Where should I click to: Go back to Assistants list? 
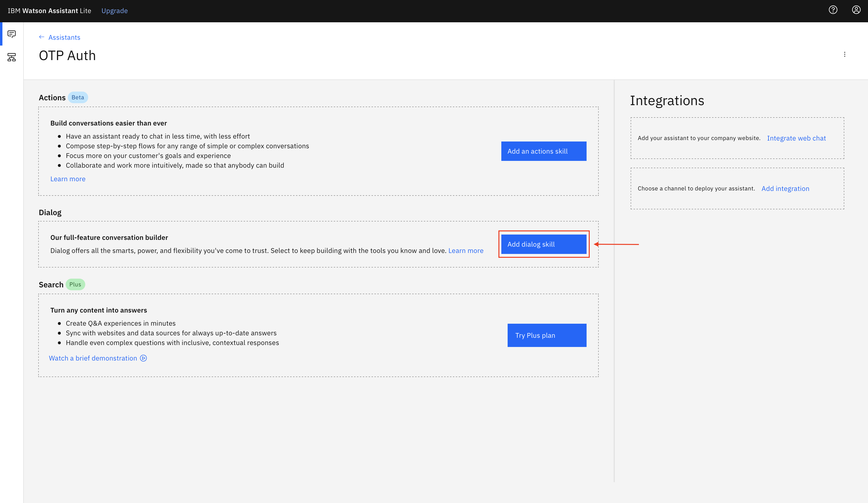[64, 37]
